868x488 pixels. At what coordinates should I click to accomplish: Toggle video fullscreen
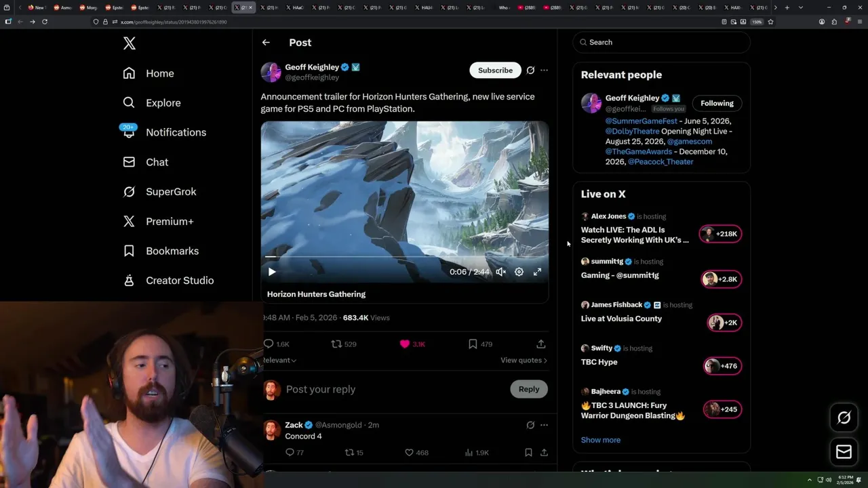pyautogui.click(x=537, y=272)
